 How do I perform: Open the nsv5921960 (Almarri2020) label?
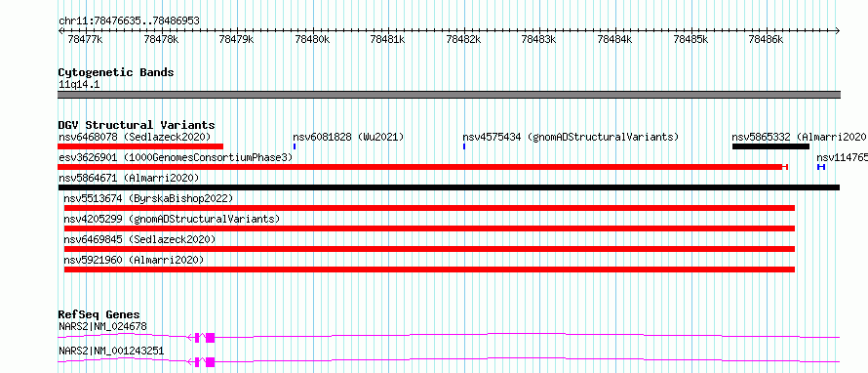(134, 260)
